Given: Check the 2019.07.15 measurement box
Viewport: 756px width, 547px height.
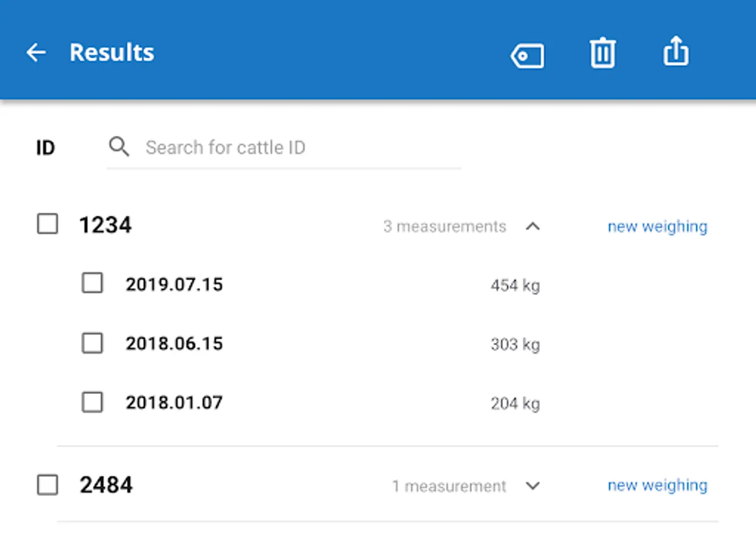Looking at the screenshot, I should pos(92,283).
